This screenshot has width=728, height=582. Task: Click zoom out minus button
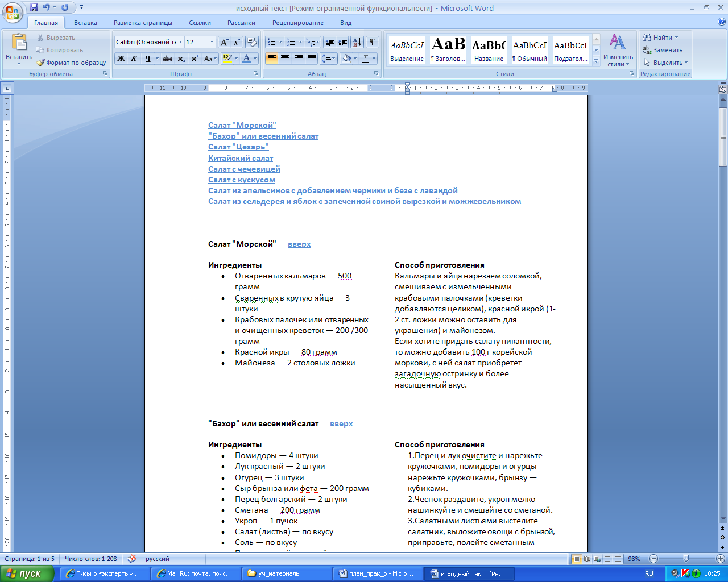click(x=653, y=559)
